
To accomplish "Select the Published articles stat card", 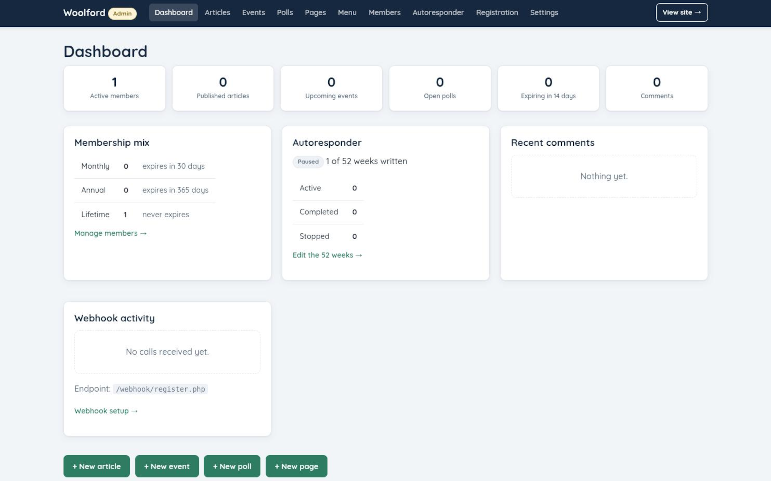I will (x=223, y=88).
